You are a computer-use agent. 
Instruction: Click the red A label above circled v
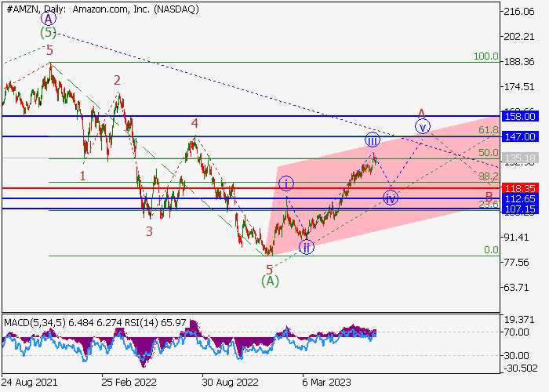[422, 114]
